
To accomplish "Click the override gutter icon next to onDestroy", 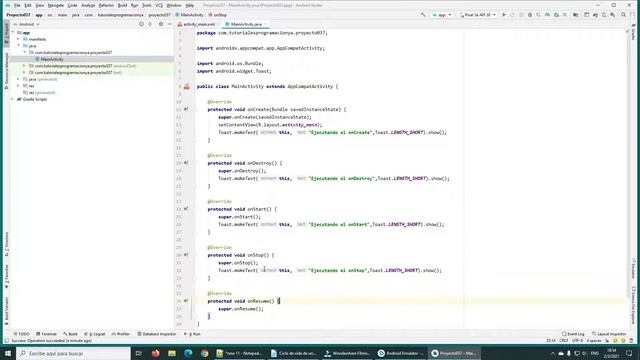I will point(186,163).
